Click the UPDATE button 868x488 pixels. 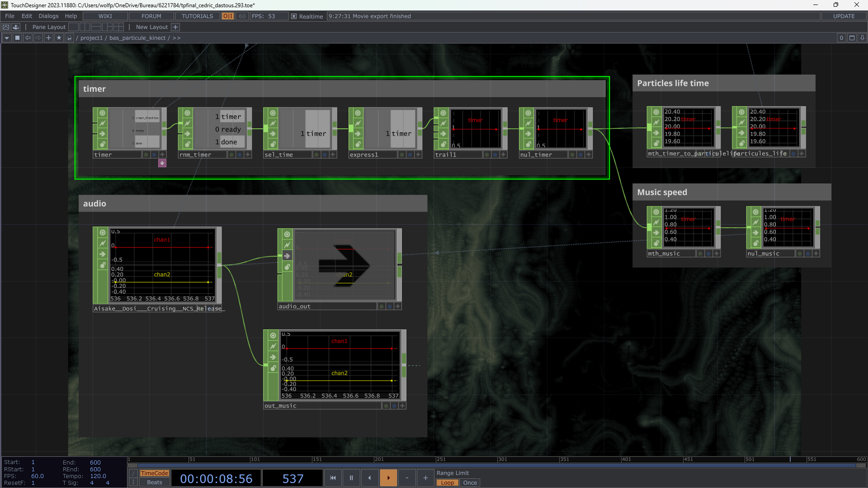click(x=844, y=16)
